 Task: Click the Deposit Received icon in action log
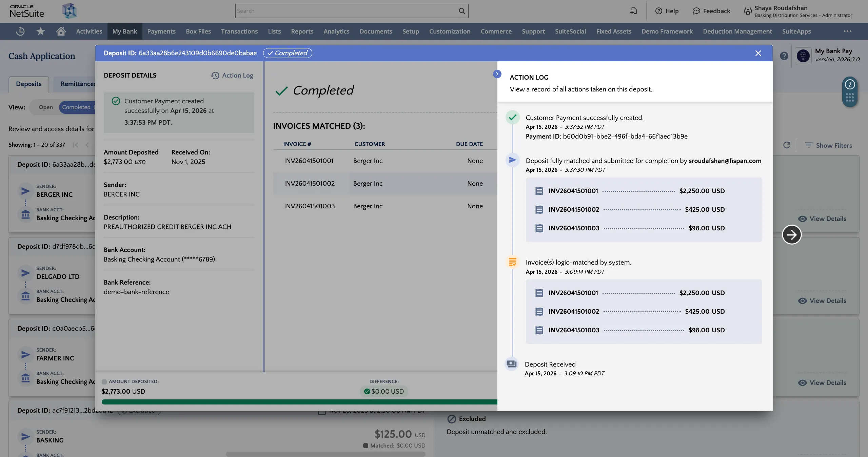tap(512, 364)
